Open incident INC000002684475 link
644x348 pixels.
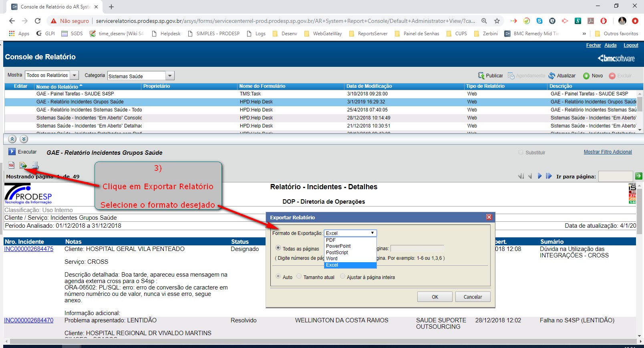tap(28, 249)
